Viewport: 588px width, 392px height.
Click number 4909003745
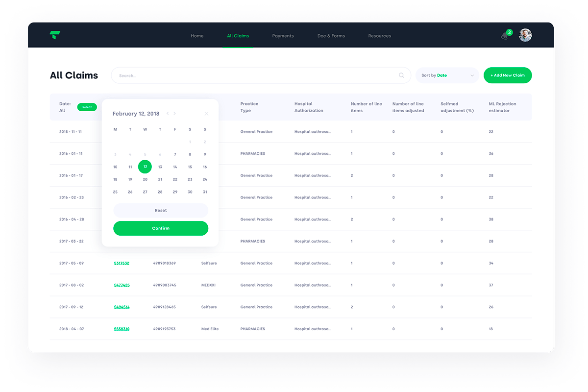tap(165, 285)
